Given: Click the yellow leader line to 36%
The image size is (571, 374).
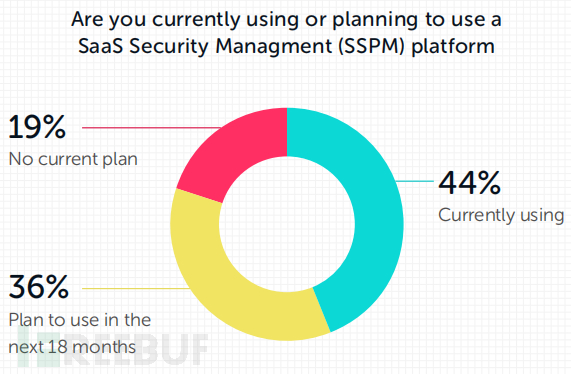Looking at the screenshot, I should pos(135,288).
